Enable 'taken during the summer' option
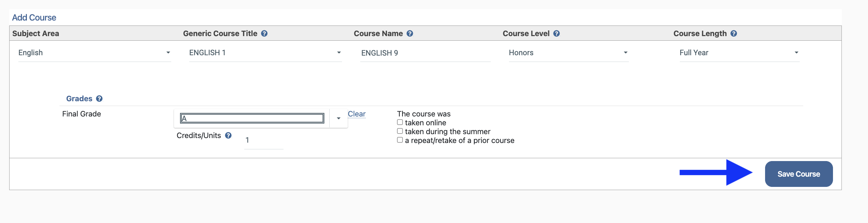The width and height of the screenshot is (868, 223). (x=400, y=131)
